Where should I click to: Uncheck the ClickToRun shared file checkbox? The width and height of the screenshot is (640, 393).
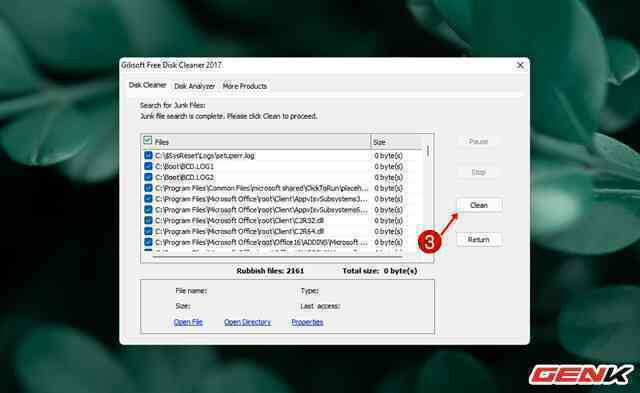pyautogui.click(x=148, y=188)
